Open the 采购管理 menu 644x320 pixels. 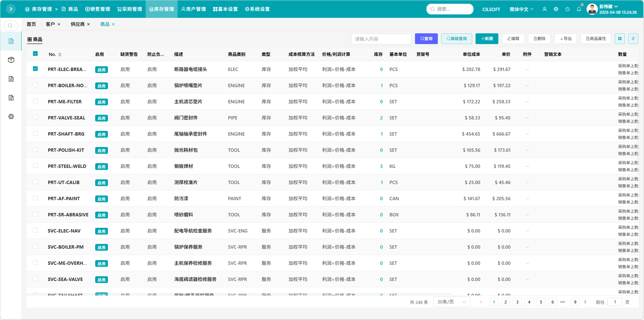[129, 9]
